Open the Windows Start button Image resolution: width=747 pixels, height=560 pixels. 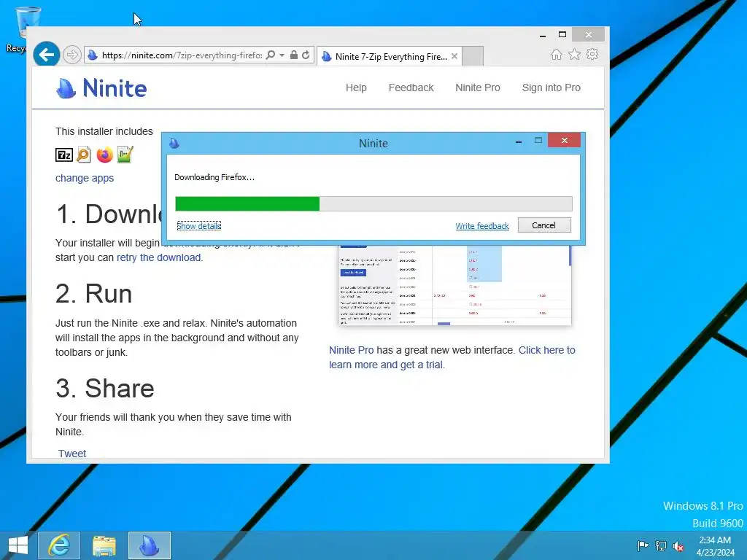tap(18, 545)
